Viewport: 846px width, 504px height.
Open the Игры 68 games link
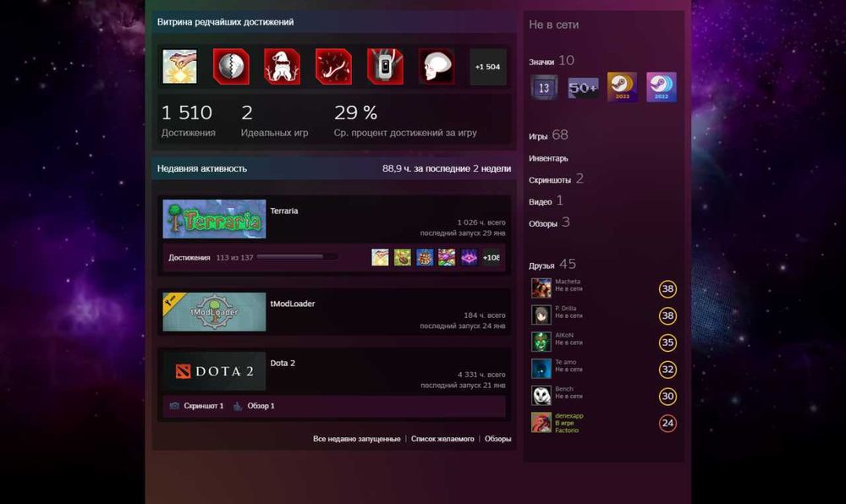548,135
